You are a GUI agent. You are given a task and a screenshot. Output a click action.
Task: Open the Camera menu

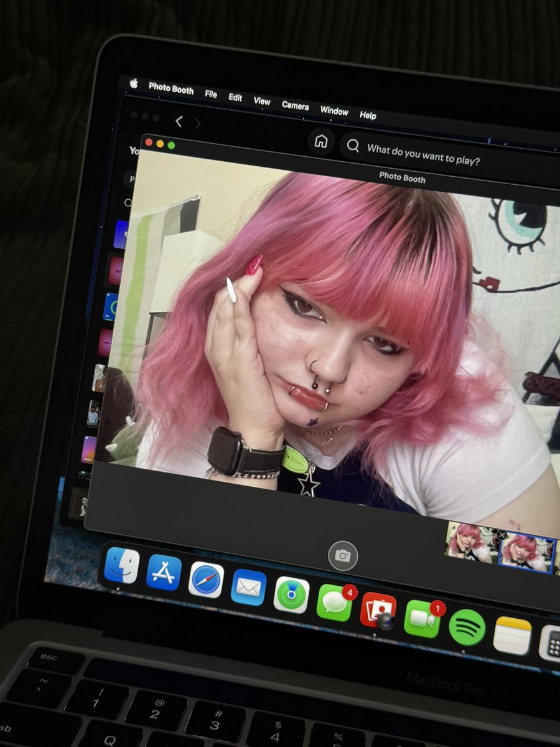coord(296,105)
